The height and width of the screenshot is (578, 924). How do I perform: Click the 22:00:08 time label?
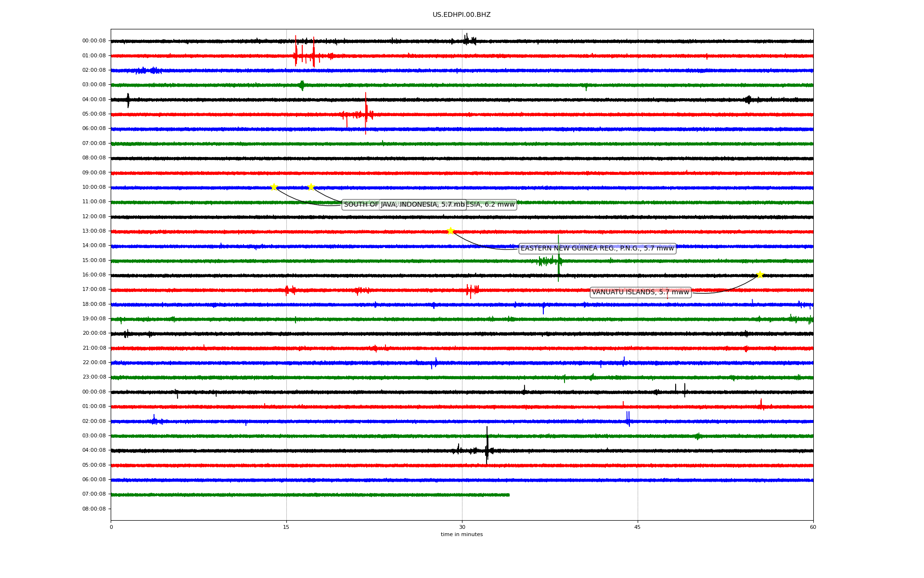coord(94,362)
